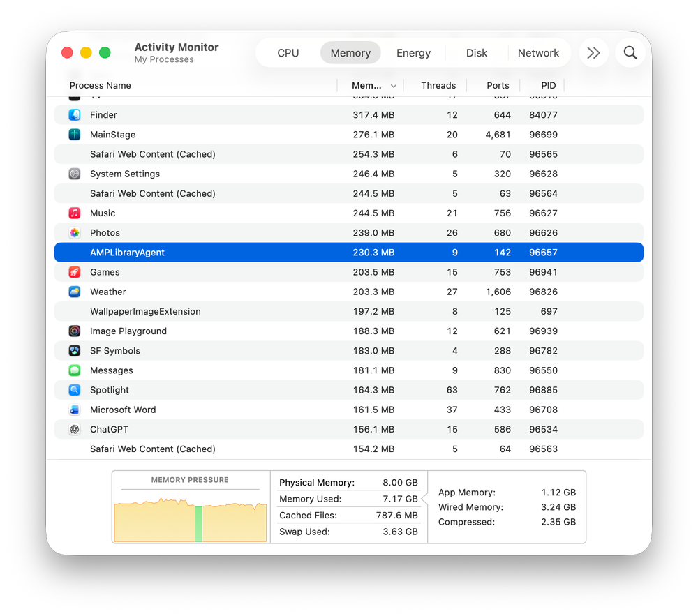Select the WallpaperImageExtension process
Viewport: 698px width, 616px height.
coord(349,311)
